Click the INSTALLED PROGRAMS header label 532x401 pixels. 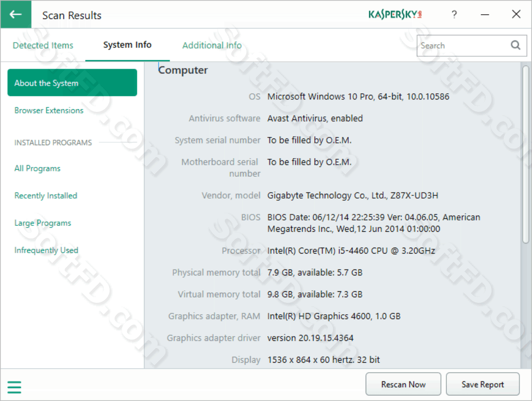(53, 143)
